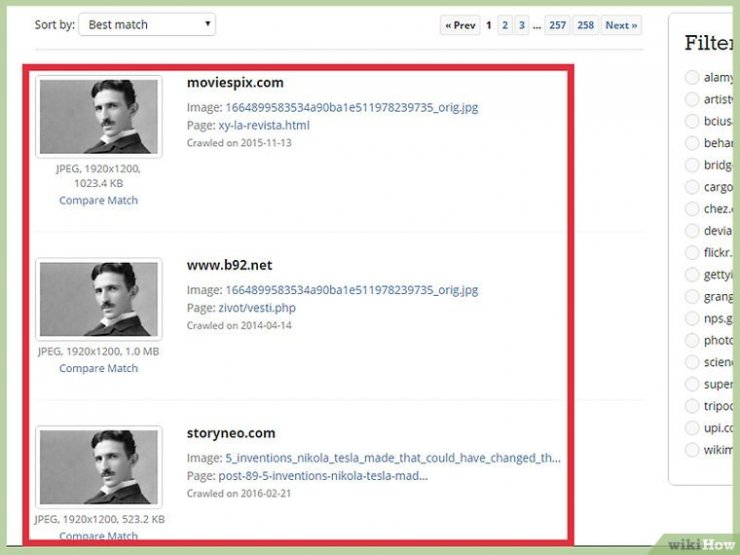Select the tripod filter radio button
This screenshot has height=555, width=740.
692,406
